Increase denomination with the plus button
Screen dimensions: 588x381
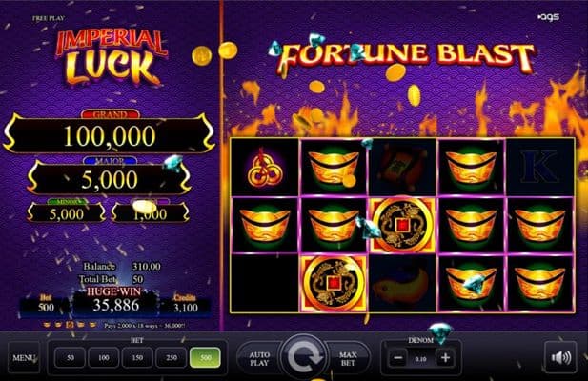(x=445, y=358)
